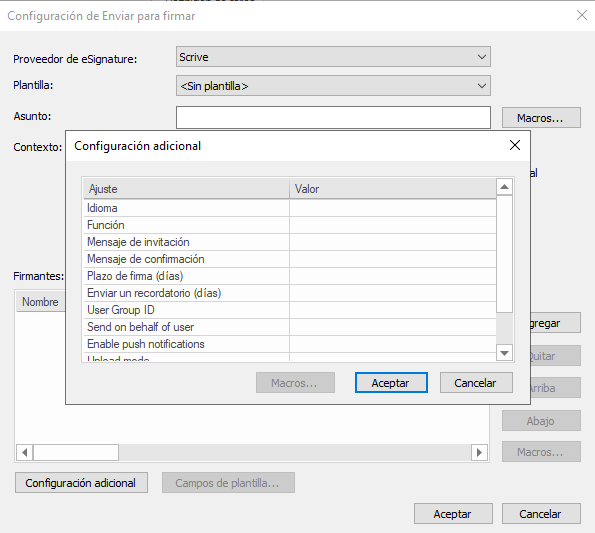
Task: Click Cancelar in the main window
Action: click(541, 514)
